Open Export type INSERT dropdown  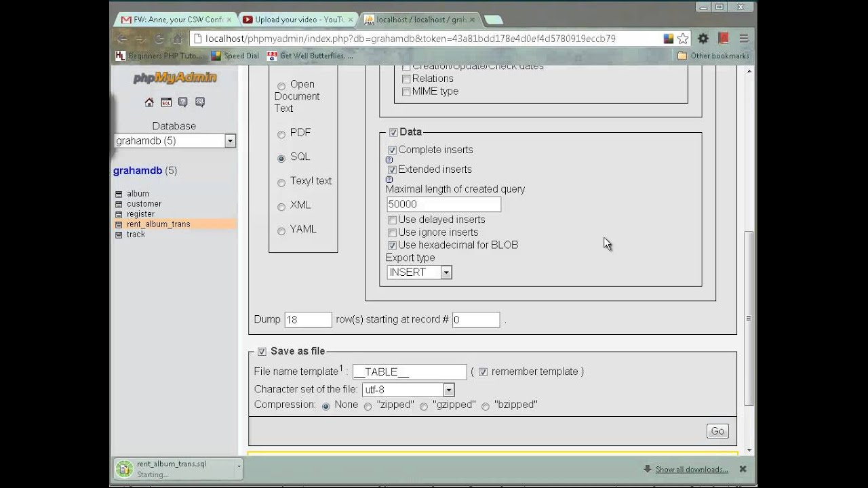(419, 272)
